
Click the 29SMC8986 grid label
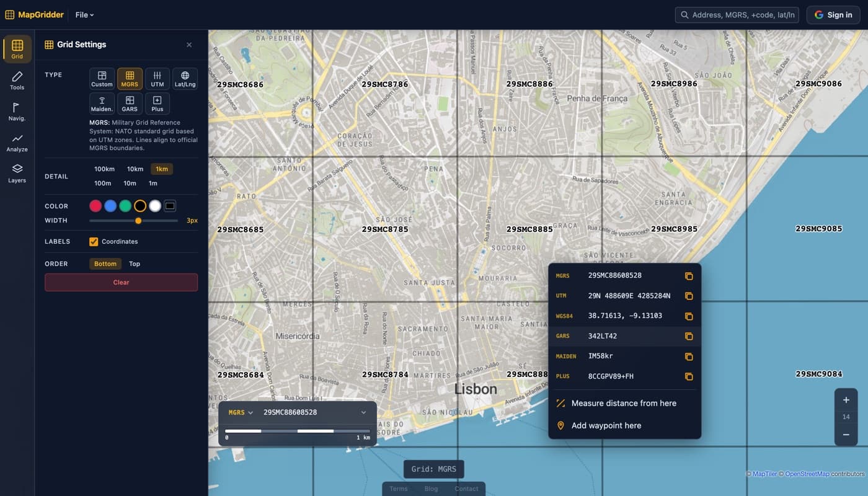674,84
